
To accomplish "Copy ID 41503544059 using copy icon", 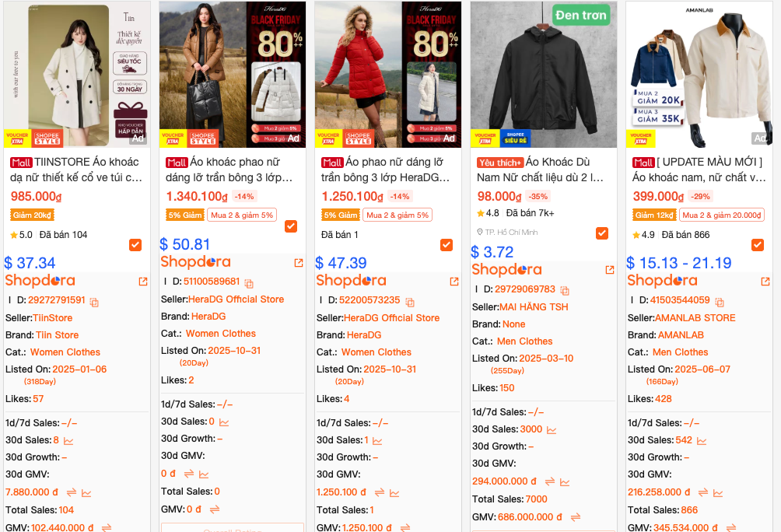I will click(720, 302).
